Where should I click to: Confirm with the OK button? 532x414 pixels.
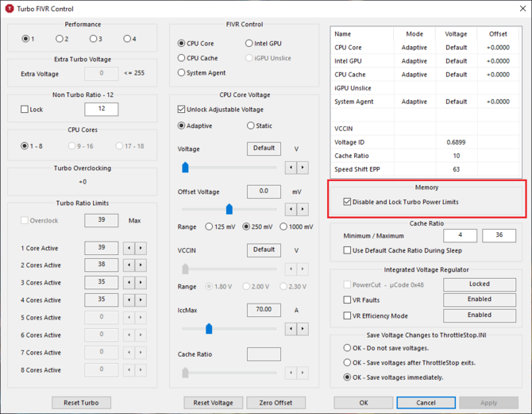tap(364, 403)
